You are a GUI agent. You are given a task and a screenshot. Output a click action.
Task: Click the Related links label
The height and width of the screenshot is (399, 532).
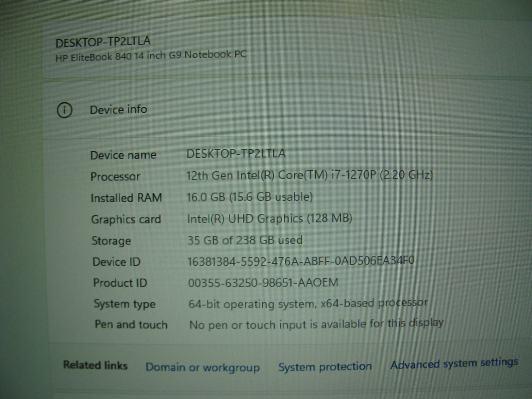[x=95, y=365]
